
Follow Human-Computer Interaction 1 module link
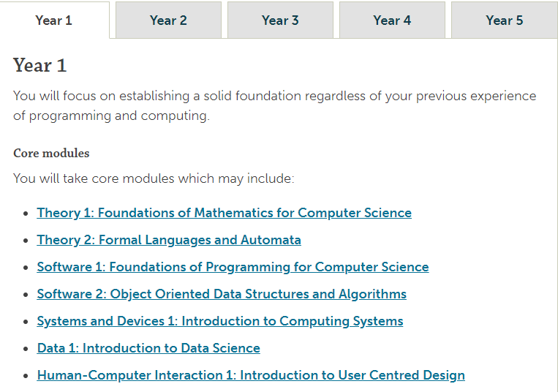coord(251,375)
